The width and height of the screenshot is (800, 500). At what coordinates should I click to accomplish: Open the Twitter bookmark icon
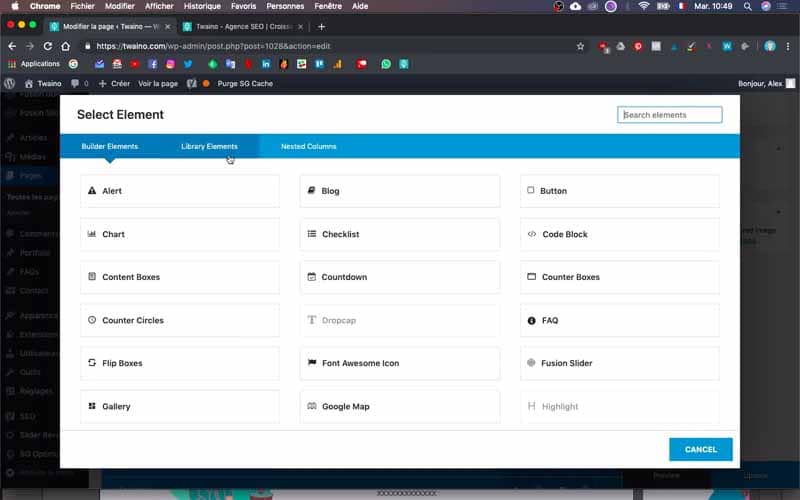188,64
